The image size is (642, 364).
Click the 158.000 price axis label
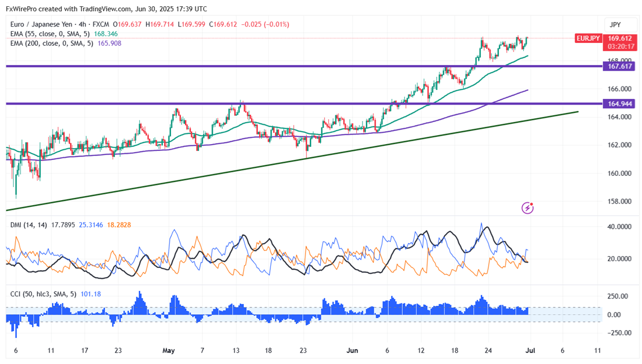pyautogui.click(x=619, y=201)
